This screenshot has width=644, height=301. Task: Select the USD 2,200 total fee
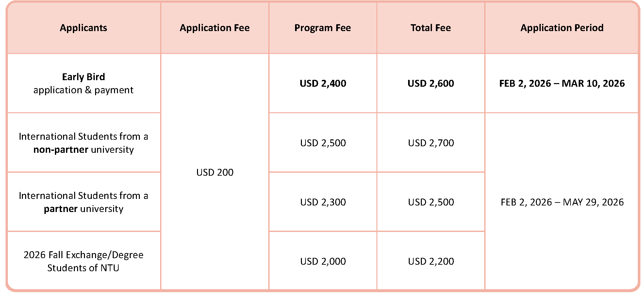[x=431, y=261]
